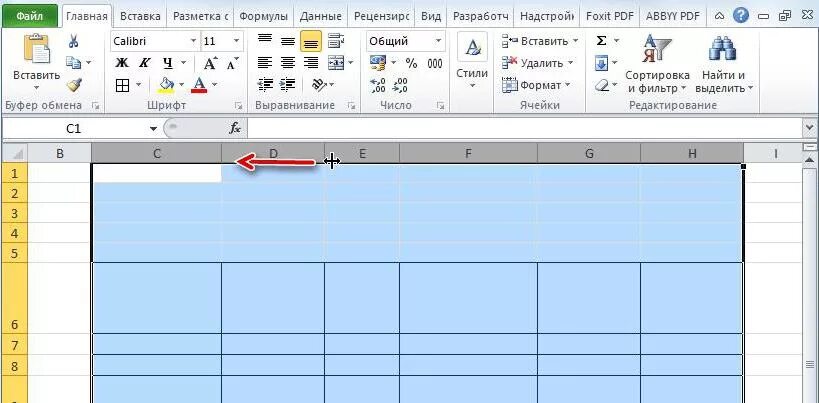Select the Format Painter brush
The height and width of the screenshot is (403, 819).
(x=74, y=85)
